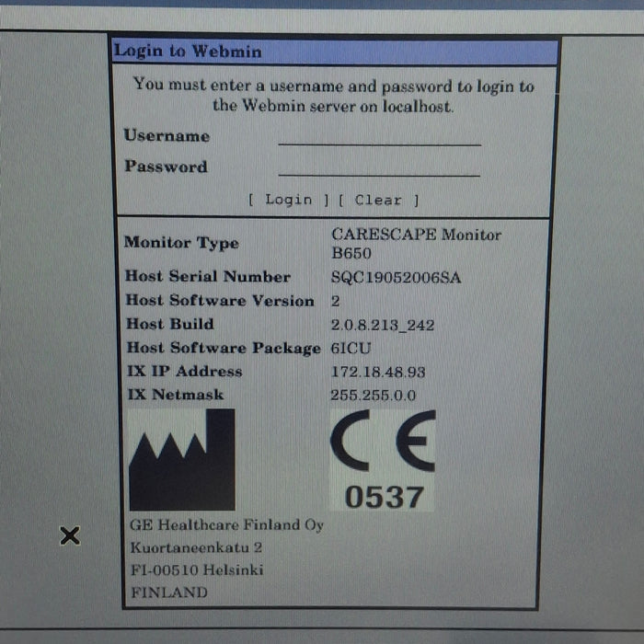Select "GE Healthcare Finland Oy" text

click(x=226, y=525)
